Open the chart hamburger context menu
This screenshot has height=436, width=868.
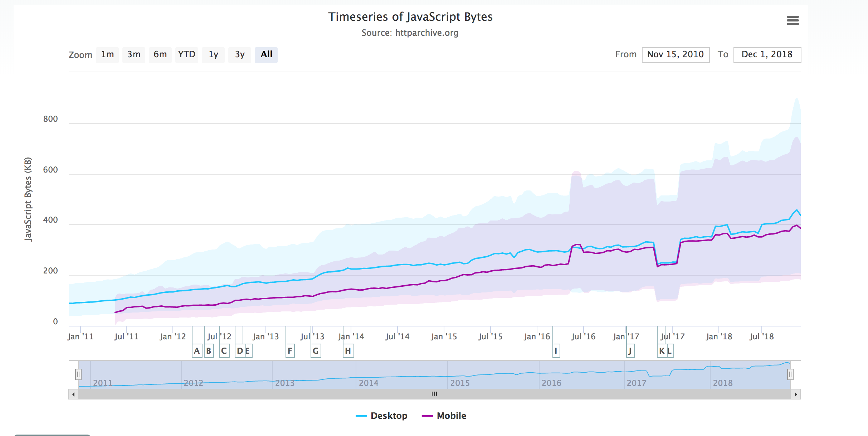[793, 20]
